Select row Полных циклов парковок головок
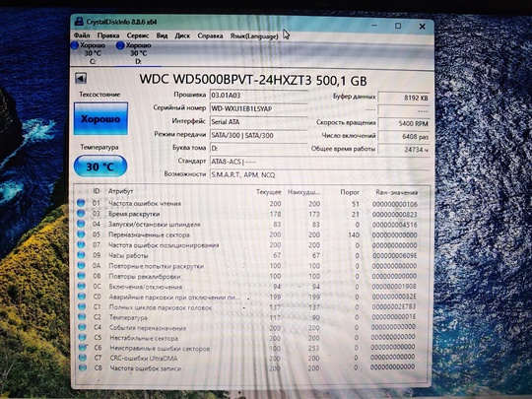This screenshot has width=532, height=399. pyautogui.click(x=252, y=307)
